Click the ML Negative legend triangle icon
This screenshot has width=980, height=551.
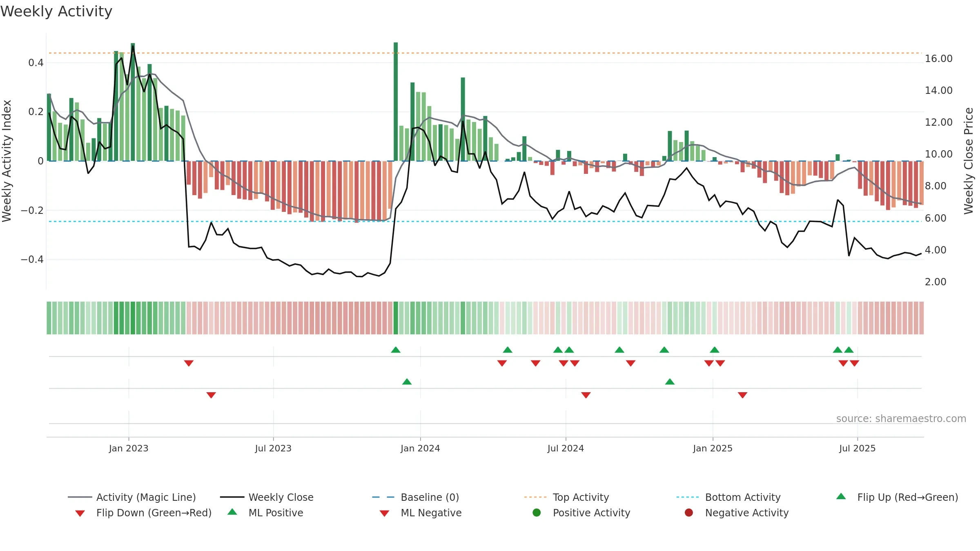(385, 513)
